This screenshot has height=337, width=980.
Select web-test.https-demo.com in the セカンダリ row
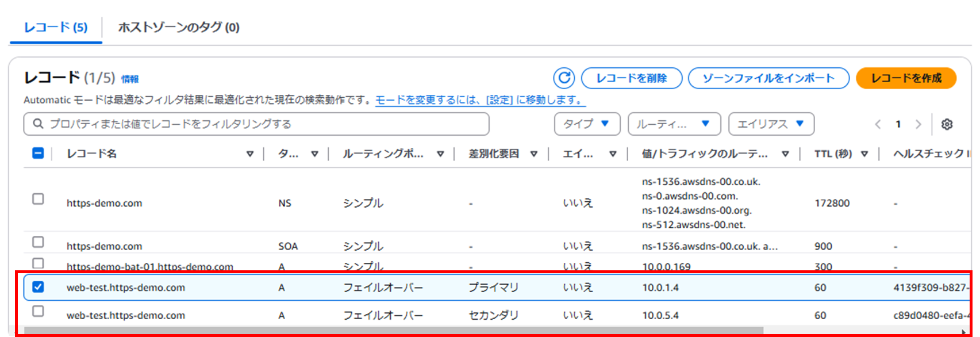pos(126,315)
